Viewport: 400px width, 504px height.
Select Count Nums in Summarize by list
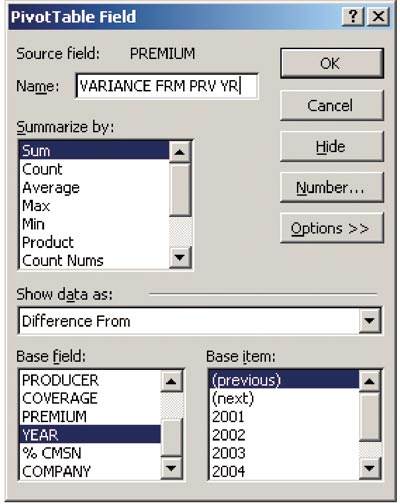[x=94, y=260]
